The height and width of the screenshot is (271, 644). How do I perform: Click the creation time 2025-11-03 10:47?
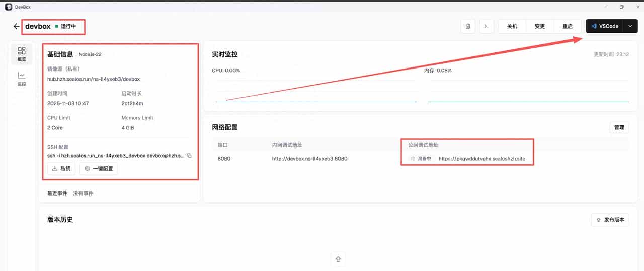68,103
